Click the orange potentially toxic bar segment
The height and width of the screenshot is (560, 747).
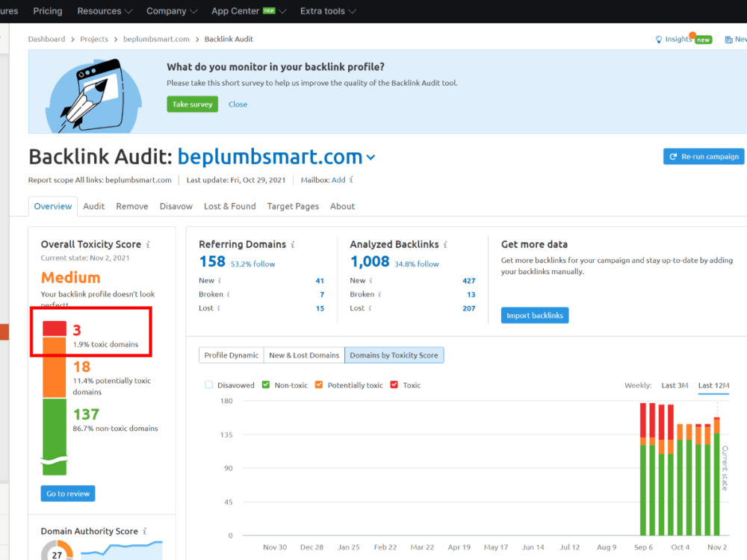point(55,367)
